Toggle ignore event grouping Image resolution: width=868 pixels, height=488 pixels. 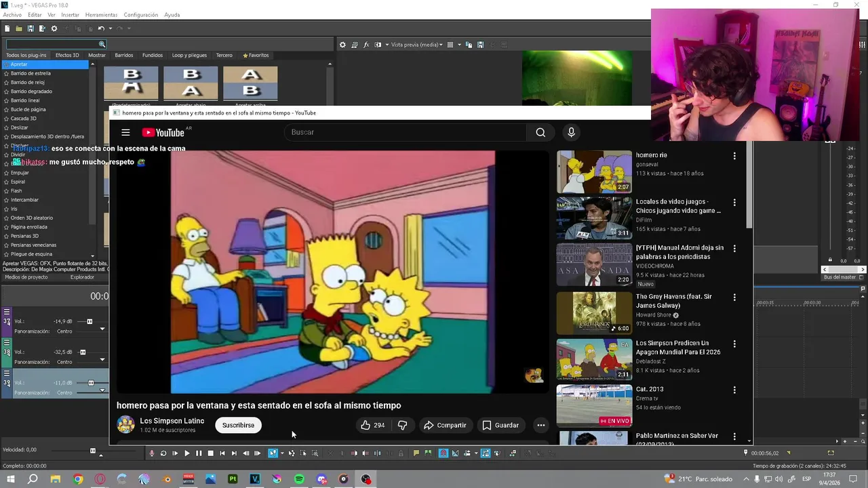497,453
